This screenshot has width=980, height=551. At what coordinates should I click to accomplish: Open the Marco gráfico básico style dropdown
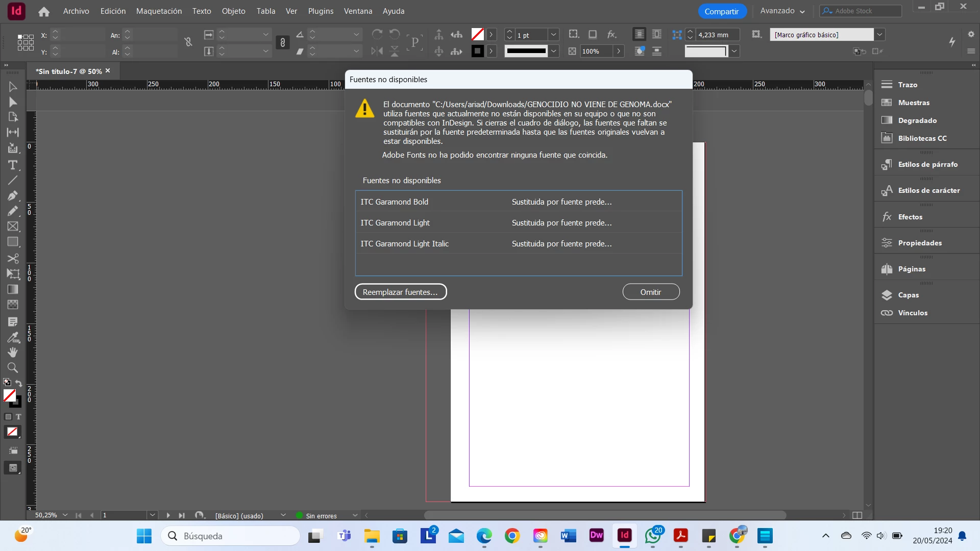(x=879, y=35)
